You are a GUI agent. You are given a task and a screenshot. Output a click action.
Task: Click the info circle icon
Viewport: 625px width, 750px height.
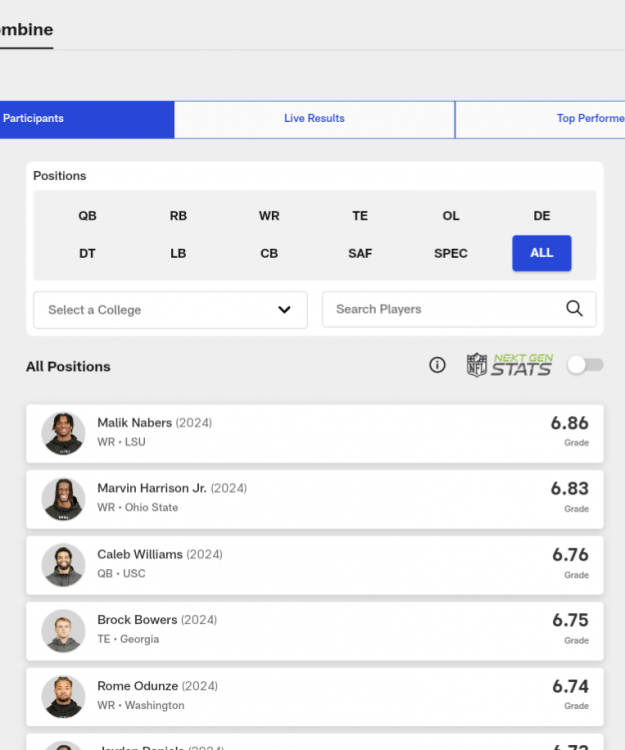point(437,366)
